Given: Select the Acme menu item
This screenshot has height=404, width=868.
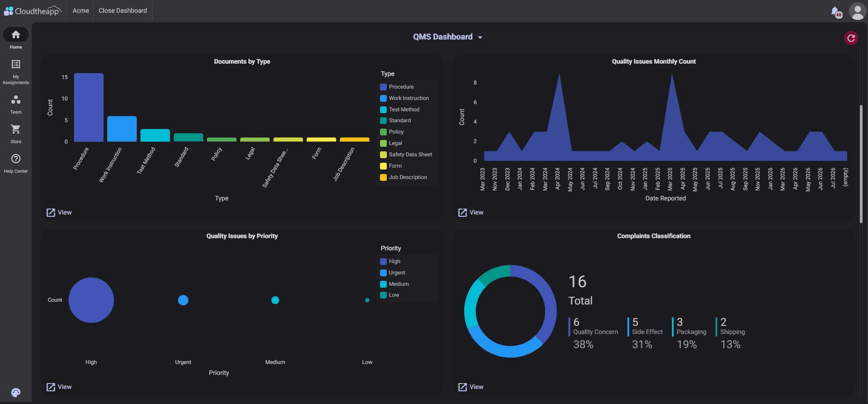Looking at the screenshot, I should coord(81,10).
